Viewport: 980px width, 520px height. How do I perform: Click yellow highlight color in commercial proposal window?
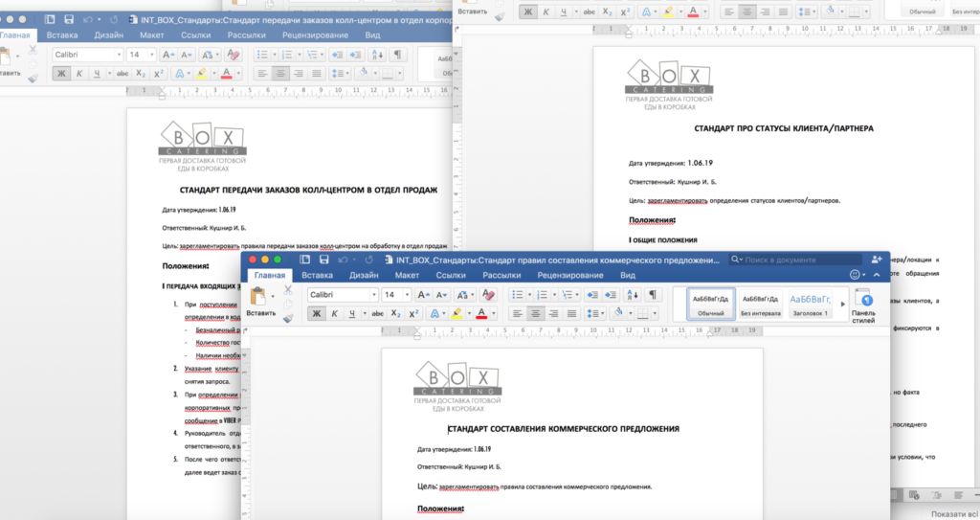457,313
